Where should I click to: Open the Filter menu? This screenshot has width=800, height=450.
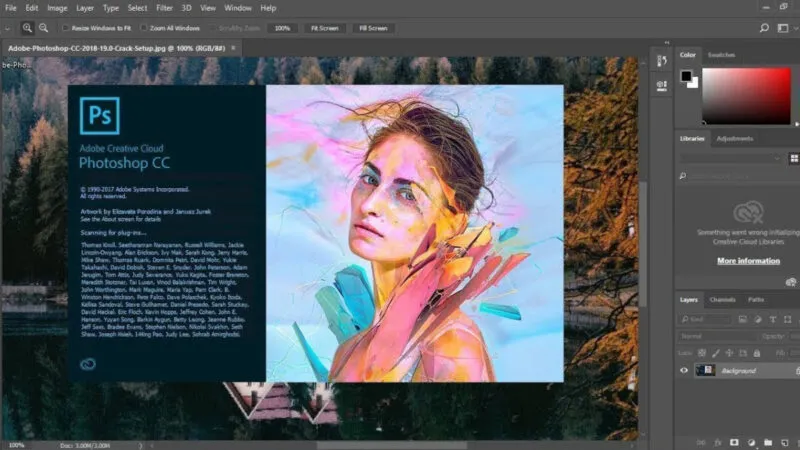click(164, 8)
